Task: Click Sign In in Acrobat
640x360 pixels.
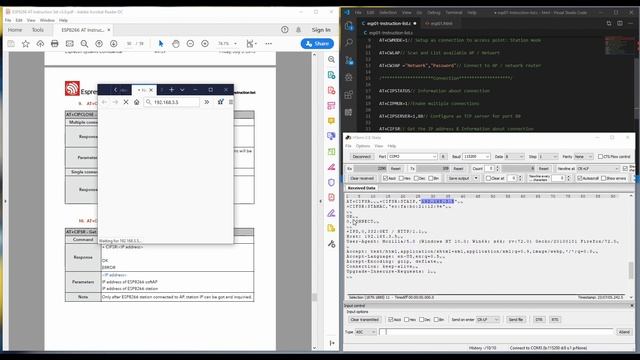Action: (x=321, y=30)
